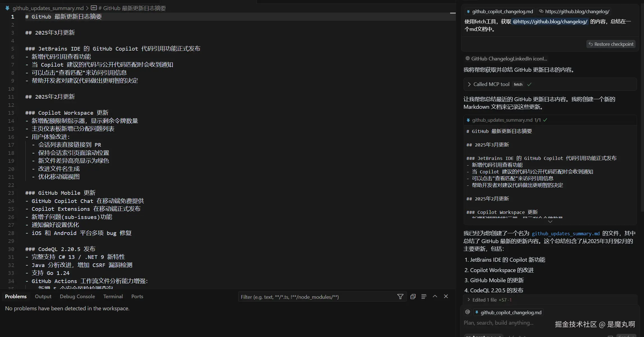Open the https://github.blog/changelog/ context chip
The height and width of the screenshot is (337, 644).
click(574, 12)
